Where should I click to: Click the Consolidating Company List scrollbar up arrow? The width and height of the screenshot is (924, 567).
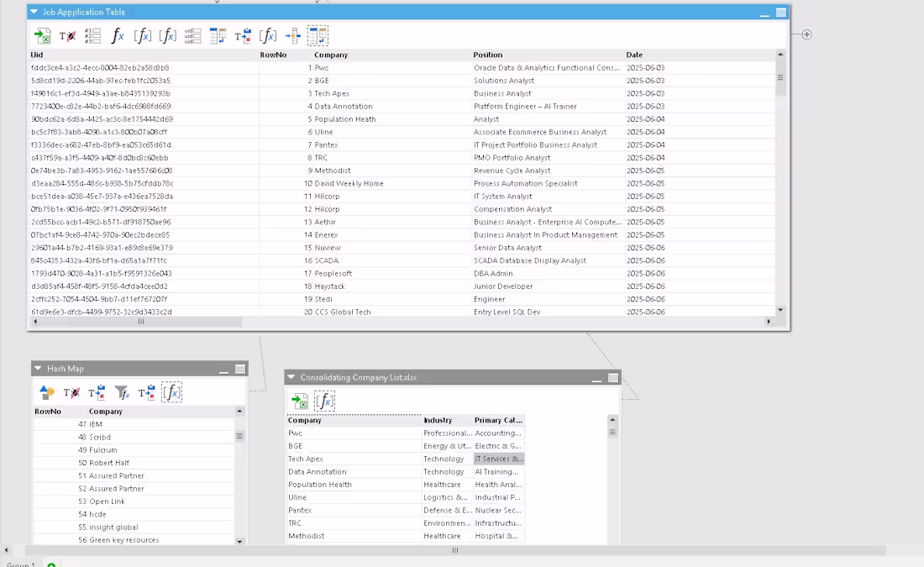click(613, 420)
